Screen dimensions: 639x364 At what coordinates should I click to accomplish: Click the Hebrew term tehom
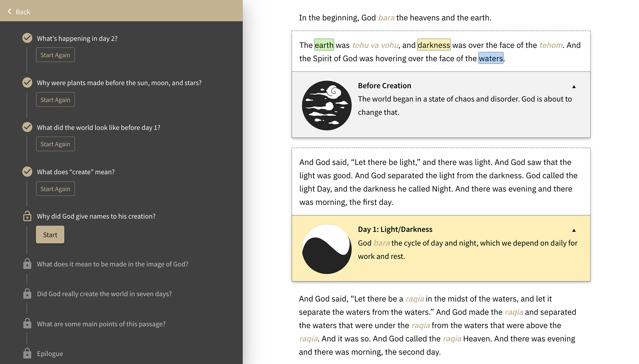[x=551, y=45]
